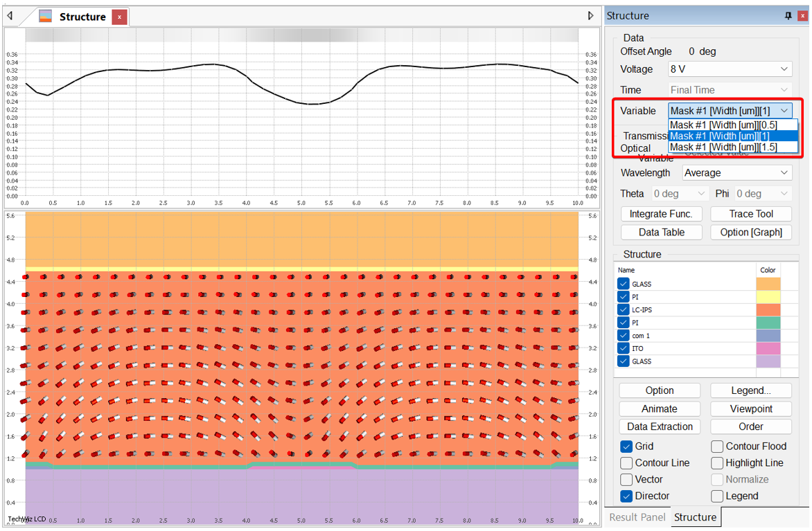Open the Trace Tool
Screen dimensions: 812x531
pos(751,214)
